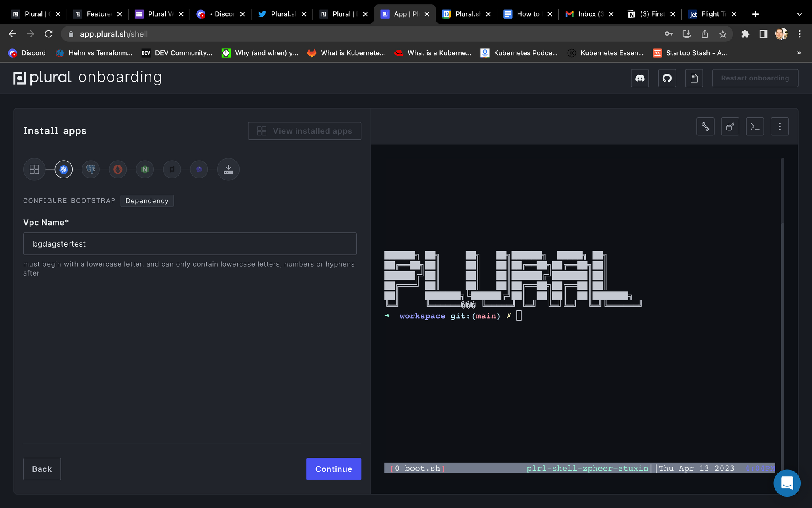
Task: Click the Back button
Action: (42, 469)
